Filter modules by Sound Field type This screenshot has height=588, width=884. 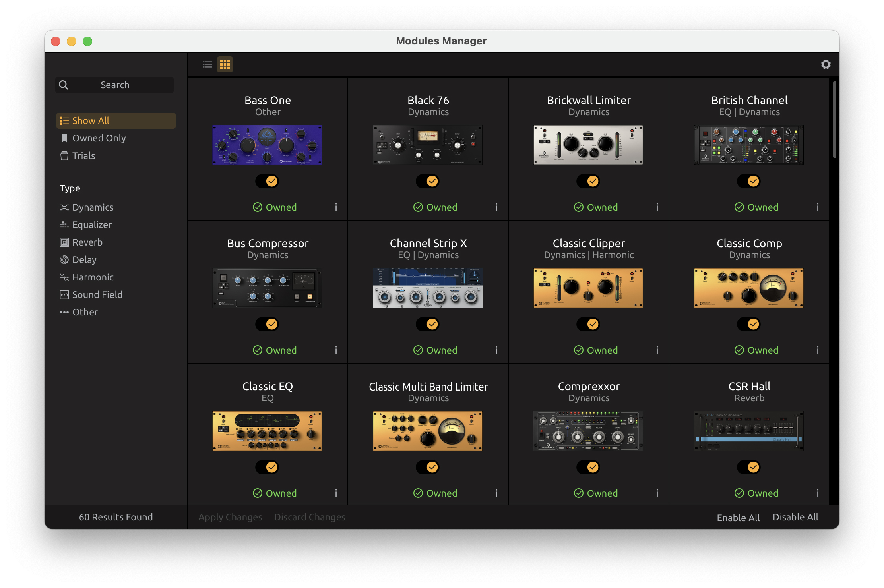click(97, 295)
